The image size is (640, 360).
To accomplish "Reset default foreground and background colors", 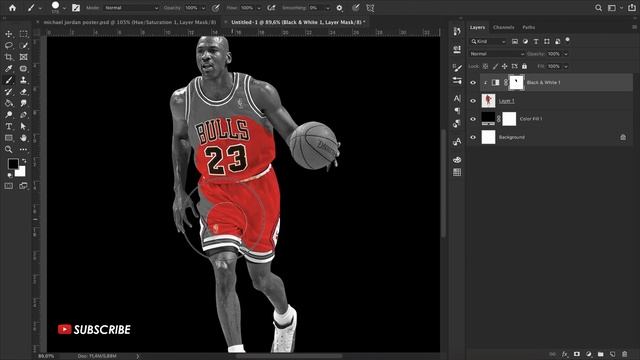I will pos(10,175).
